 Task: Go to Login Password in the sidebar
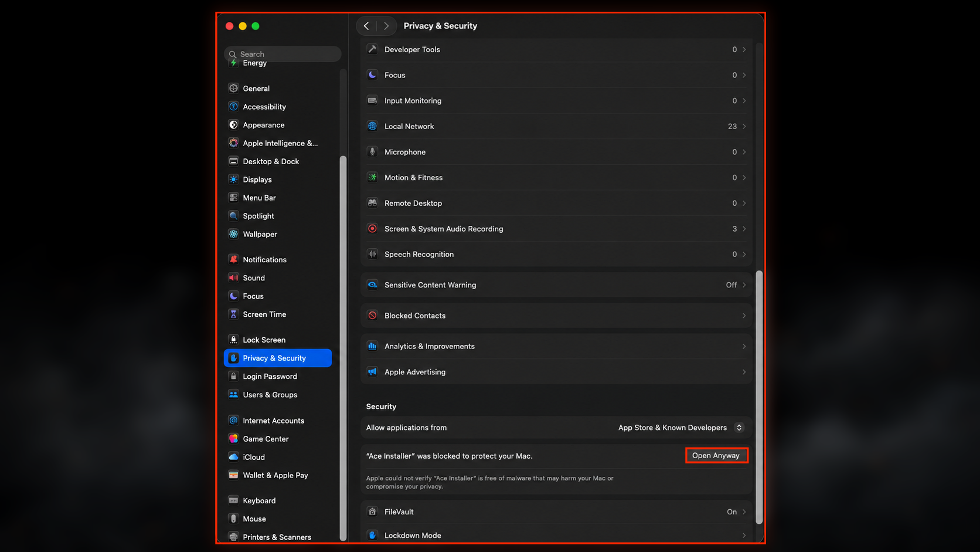278,377
